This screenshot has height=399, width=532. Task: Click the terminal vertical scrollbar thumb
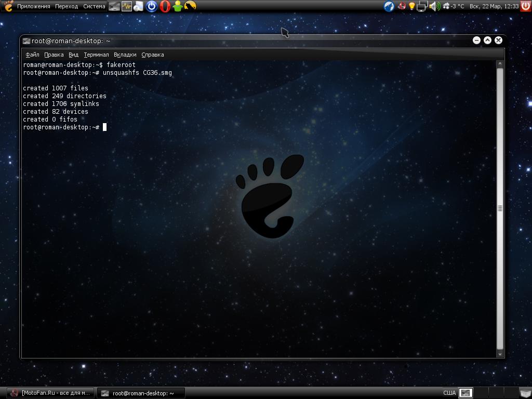point(500,208)
